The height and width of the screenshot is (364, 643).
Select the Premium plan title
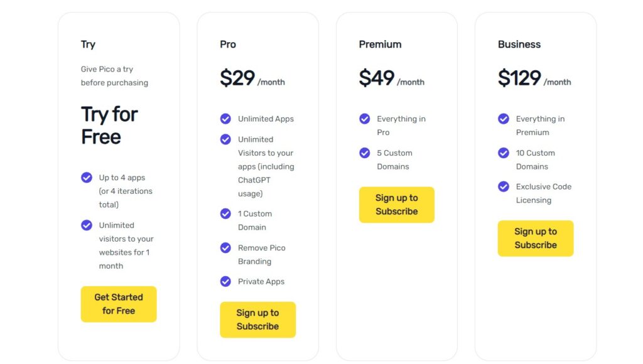pyautogui.click(x=380, y=45)
